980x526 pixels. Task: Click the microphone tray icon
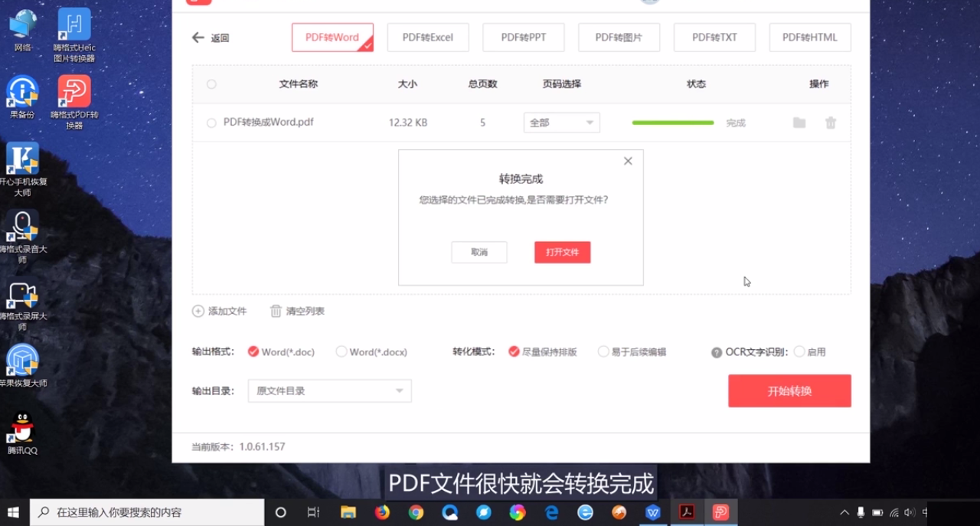(x=861, y=512)
